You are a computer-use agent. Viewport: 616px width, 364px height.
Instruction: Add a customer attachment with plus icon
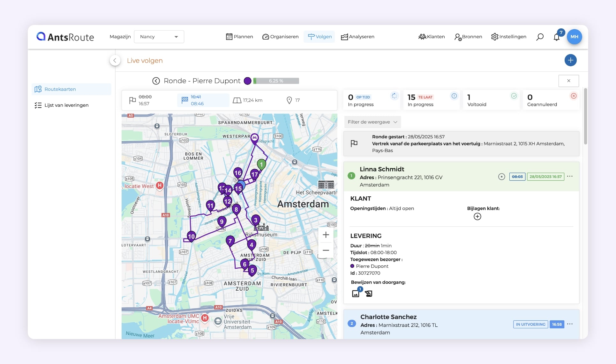tap(477, 217)
